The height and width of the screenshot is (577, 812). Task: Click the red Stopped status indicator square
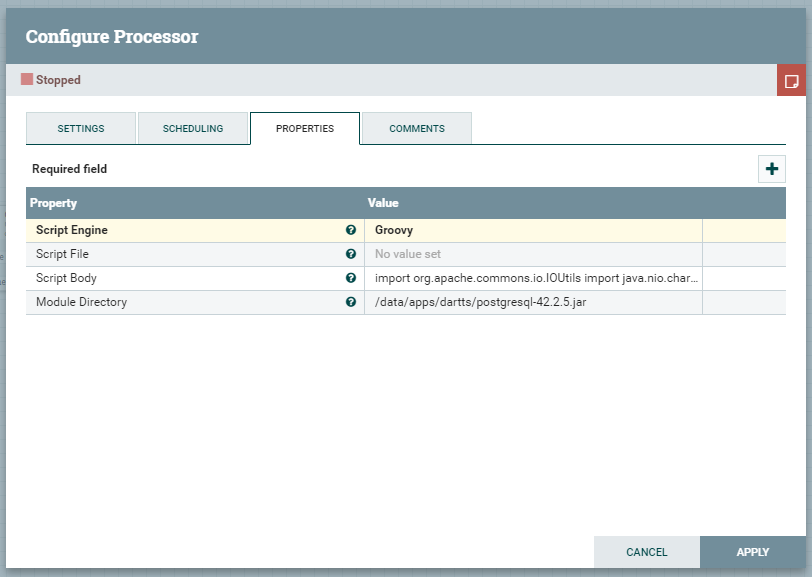pos(27,79)
